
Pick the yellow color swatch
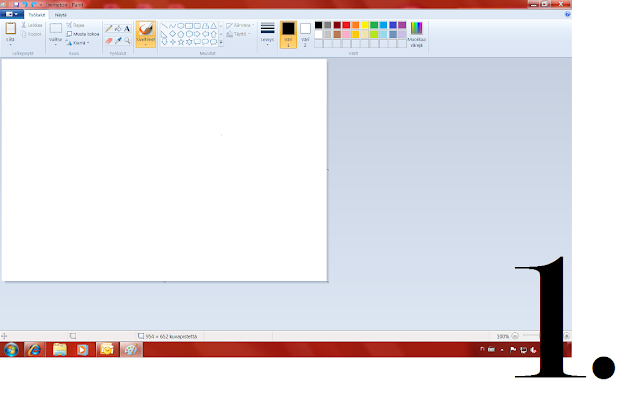tap(365, 25)
